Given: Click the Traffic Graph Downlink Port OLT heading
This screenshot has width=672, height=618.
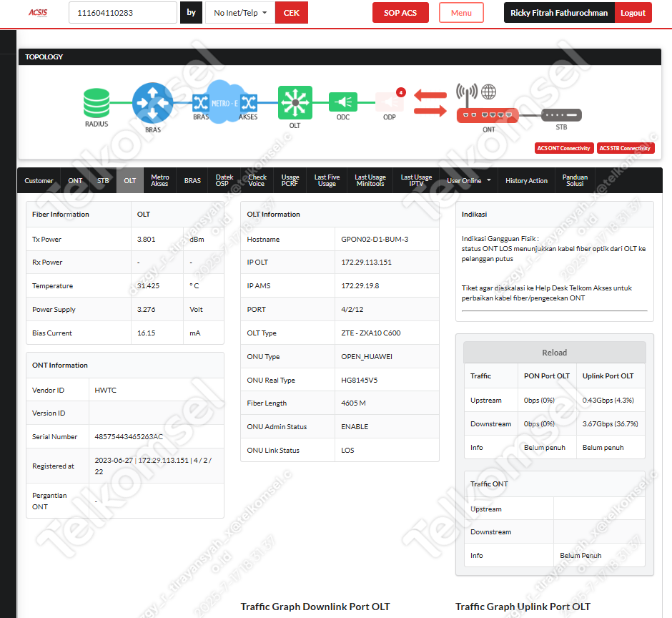Looking at the screenshot, I should [315, 607].
